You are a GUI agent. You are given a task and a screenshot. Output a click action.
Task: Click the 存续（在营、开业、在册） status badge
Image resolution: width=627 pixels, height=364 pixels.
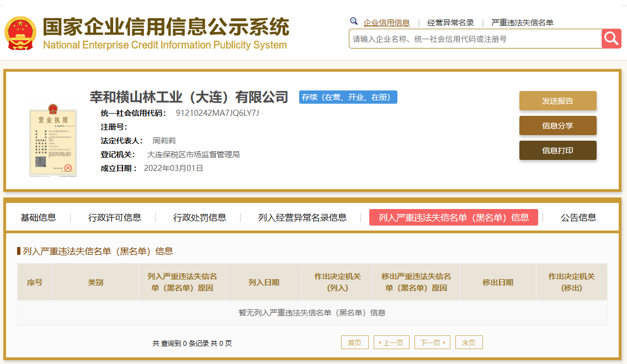pos(348,97)
